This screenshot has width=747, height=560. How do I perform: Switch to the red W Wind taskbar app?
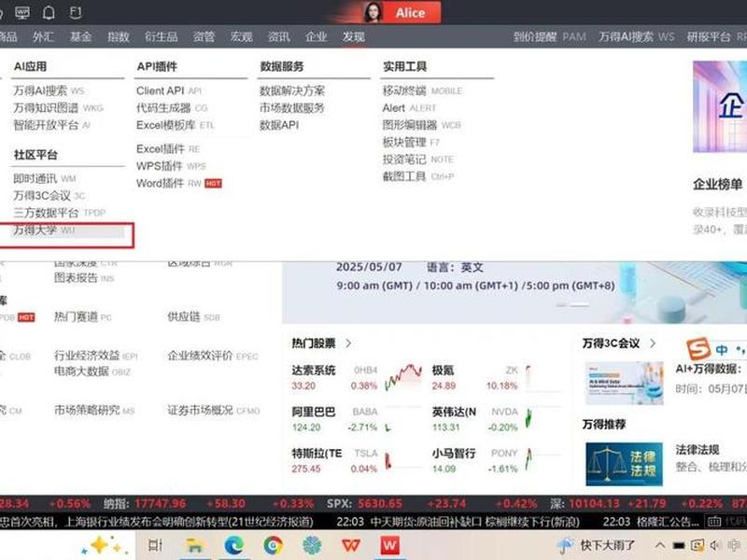(389, 546)
